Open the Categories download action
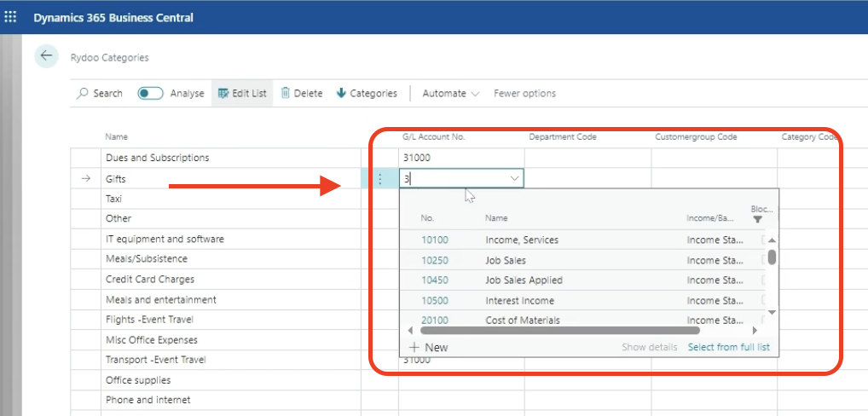 pyautogui.click(x=367, y=94)
